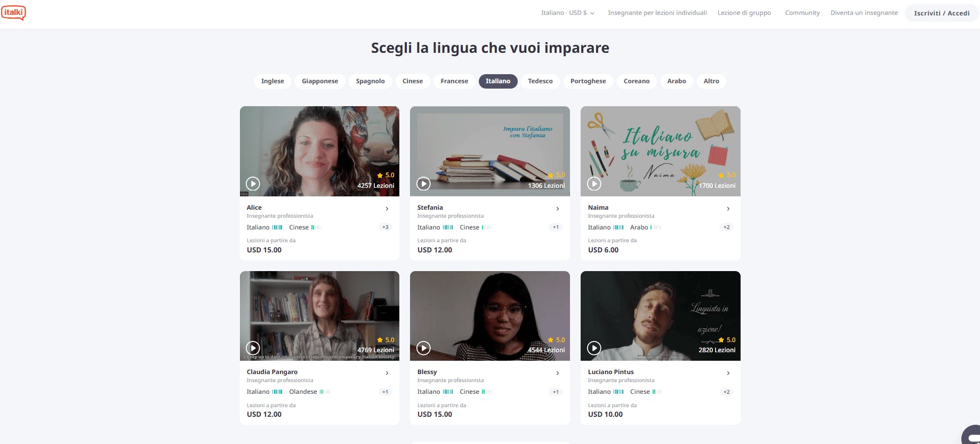Open Diventa un insegnante link
The height and width of the screenshot is (444, 980).
pyautogui.click(x=864, y=13)
